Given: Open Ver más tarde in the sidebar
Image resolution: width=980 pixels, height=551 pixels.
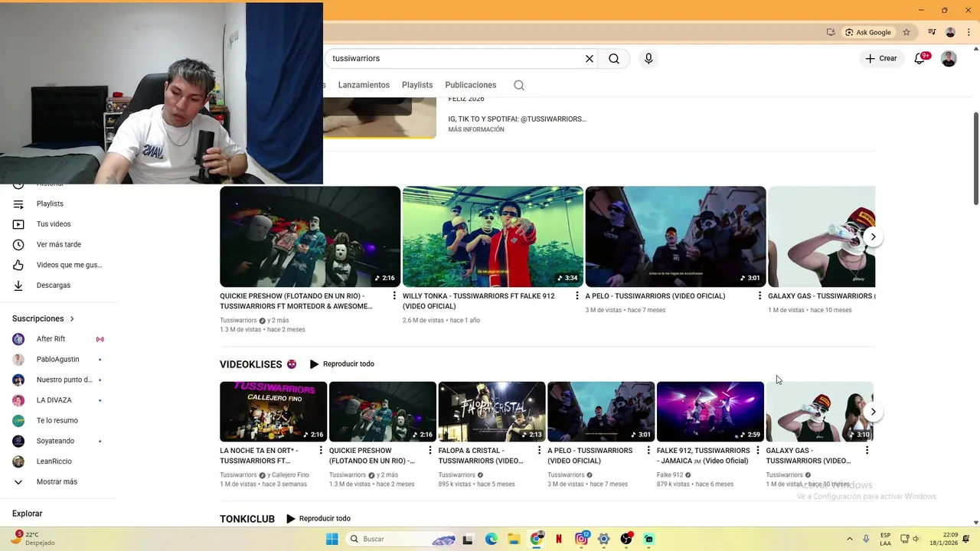Looking at the screenshot, I should 59,244.
